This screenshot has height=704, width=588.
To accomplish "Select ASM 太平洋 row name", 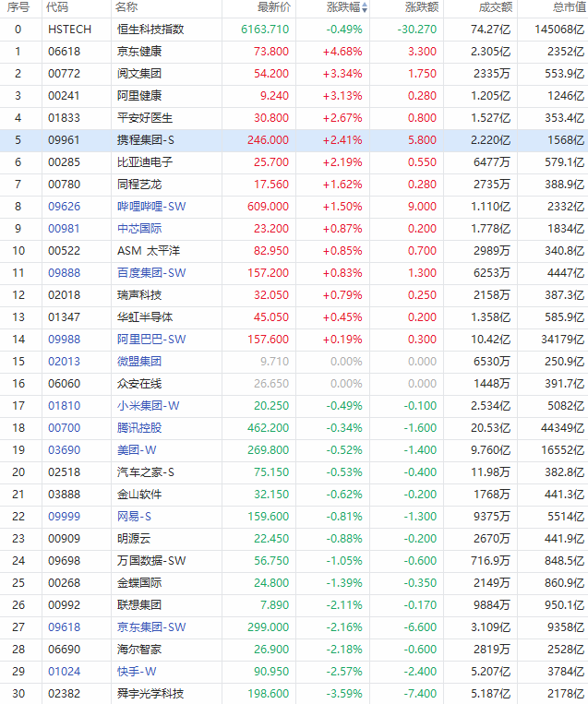I will click(149, 251).
